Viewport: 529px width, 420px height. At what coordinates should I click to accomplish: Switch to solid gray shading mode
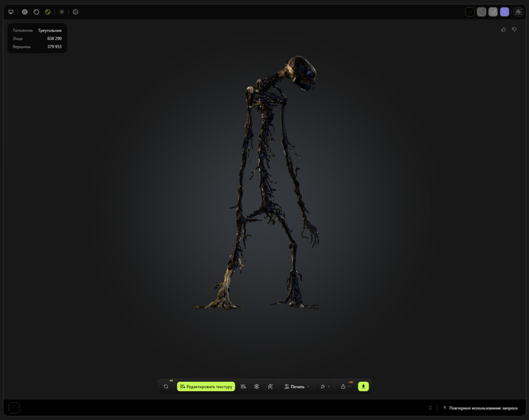[25, 12]
